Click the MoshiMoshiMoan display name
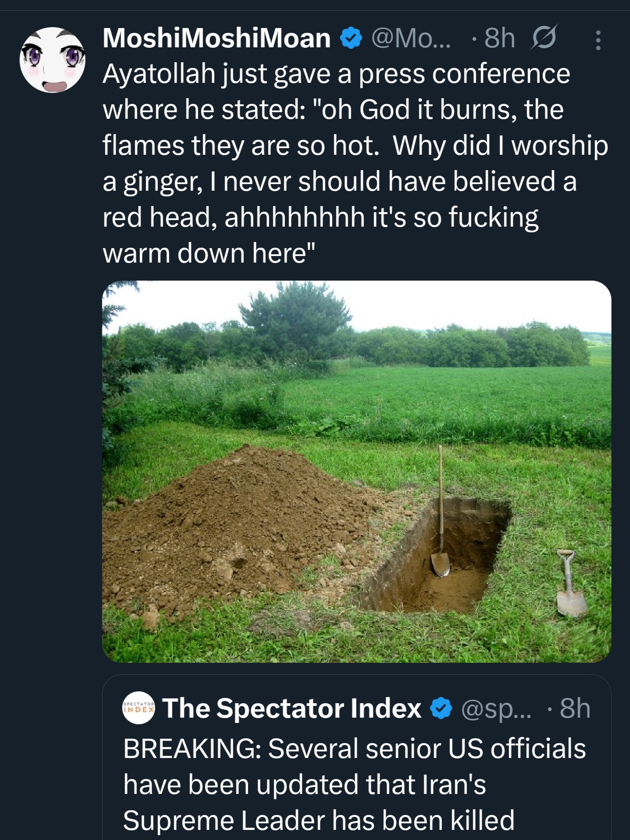This screenshot has height=840, width=630. pos(217,38)
